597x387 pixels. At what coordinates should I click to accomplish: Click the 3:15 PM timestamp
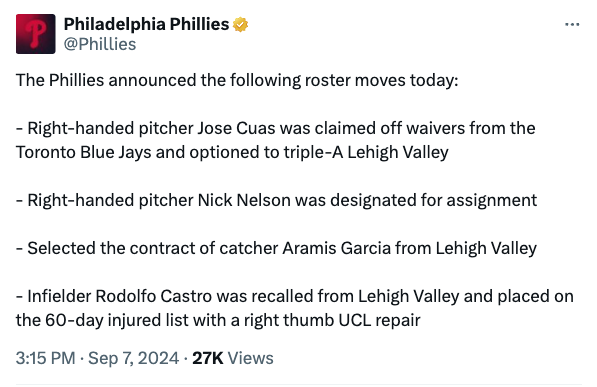(46, 358)
